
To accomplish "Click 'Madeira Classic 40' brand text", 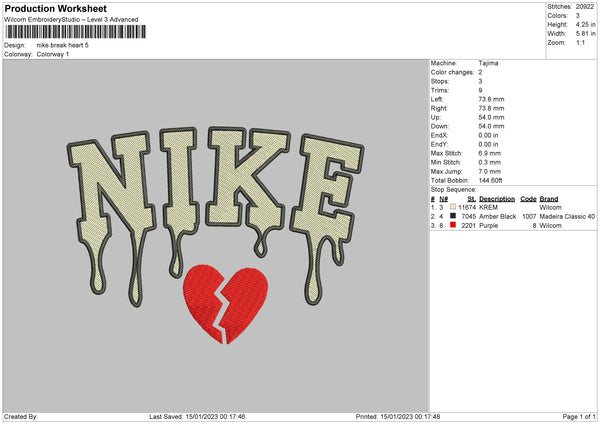I will (567, 217).
